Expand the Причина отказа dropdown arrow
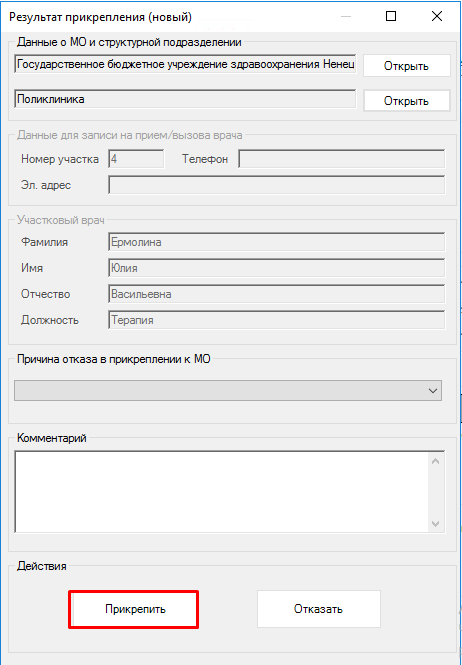 (433, 390)
